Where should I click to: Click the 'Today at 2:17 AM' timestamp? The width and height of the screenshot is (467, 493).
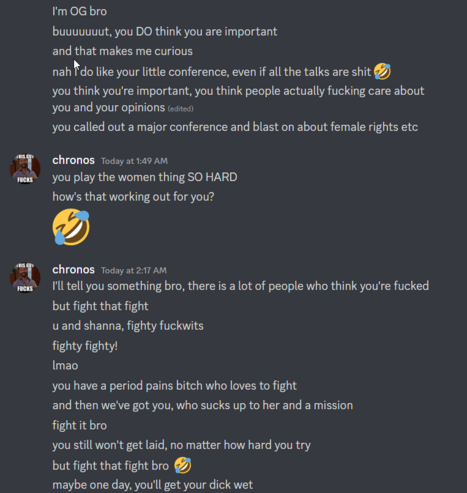point(134,270)
